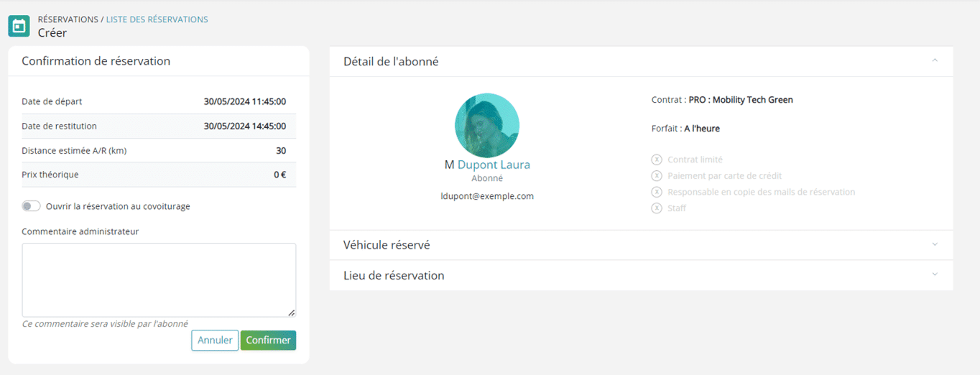Click the Contrat limité status icon

657,159
